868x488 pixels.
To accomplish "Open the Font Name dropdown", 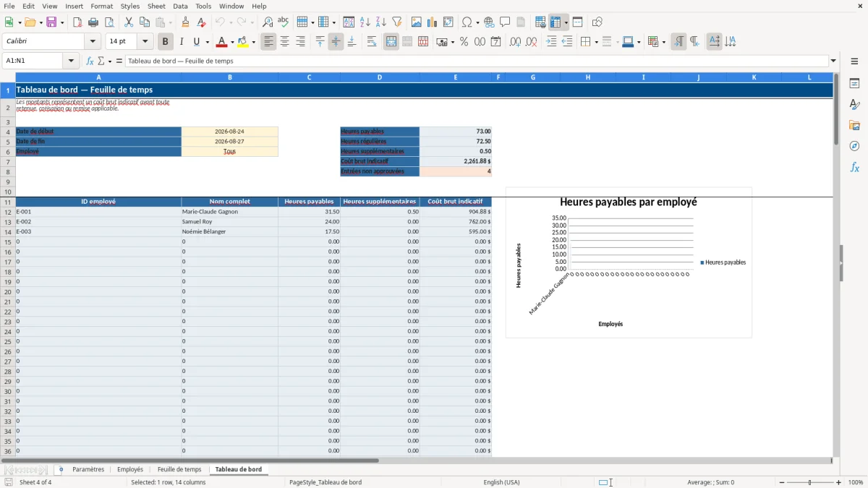I will tap(93, 42).
